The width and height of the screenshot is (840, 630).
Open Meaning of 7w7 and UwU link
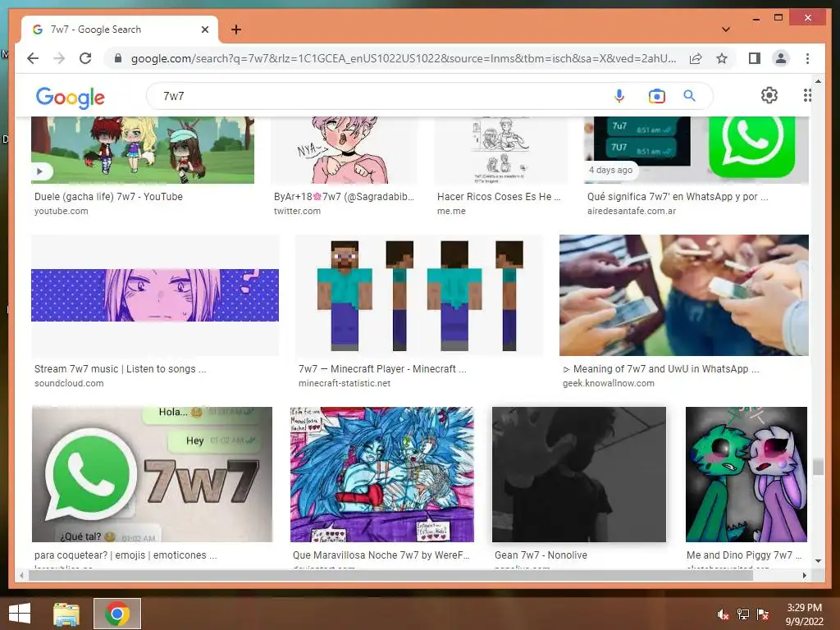pos(660,369)
